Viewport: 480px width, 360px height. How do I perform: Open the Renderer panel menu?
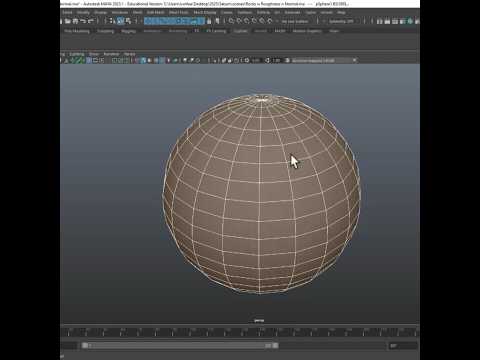point(111,54)
